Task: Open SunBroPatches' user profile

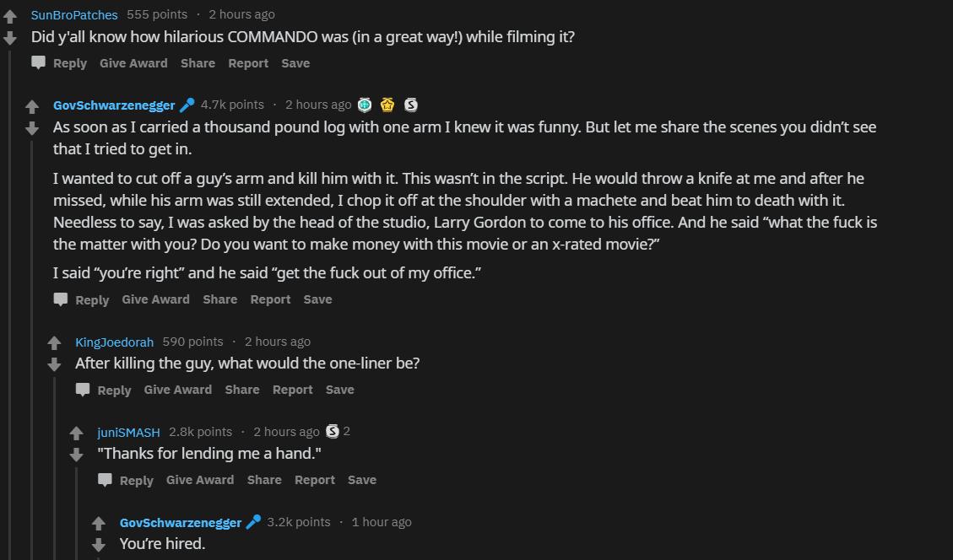Action: click(x=74, y=14)
